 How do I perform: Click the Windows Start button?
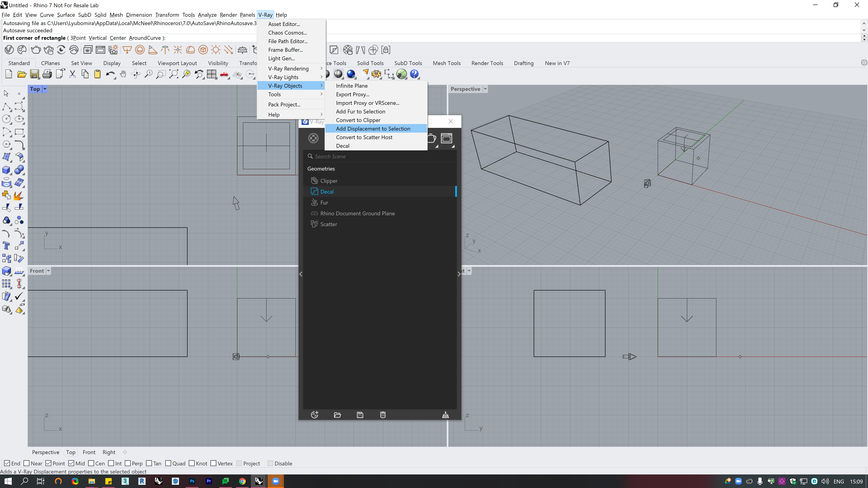click(8, 481)
